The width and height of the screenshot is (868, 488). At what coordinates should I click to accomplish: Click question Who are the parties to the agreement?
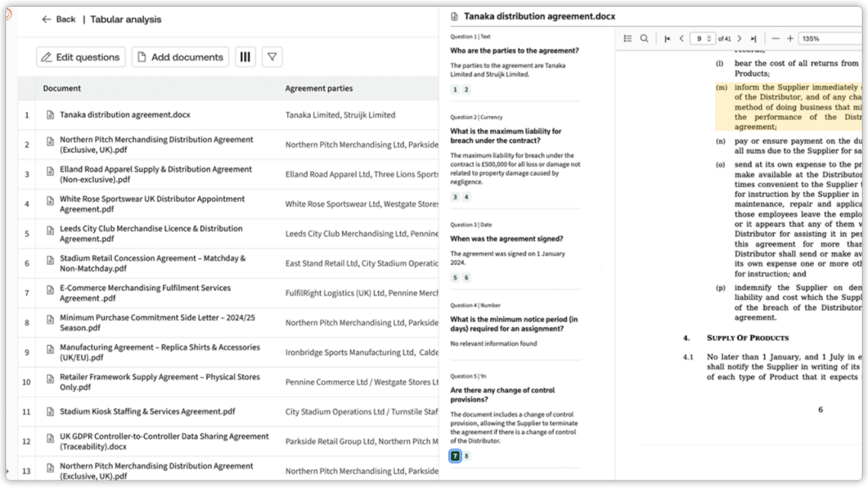tap(515, 51)
